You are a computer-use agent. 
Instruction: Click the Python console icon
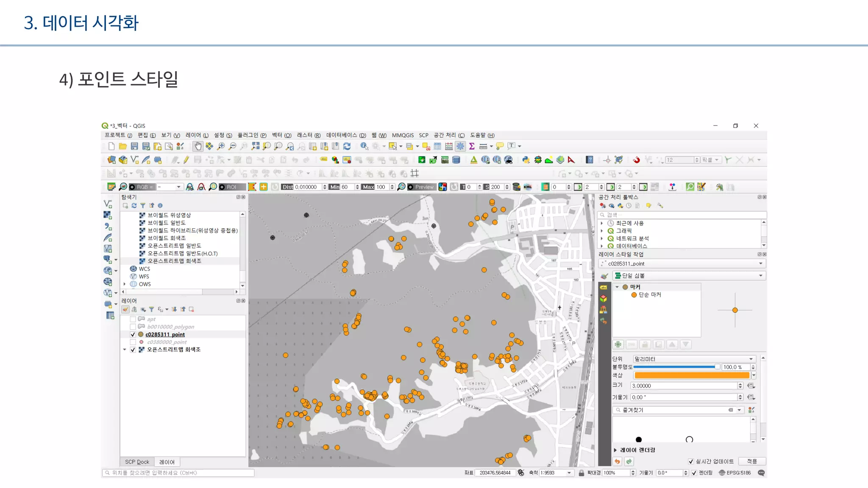[526, 160]
